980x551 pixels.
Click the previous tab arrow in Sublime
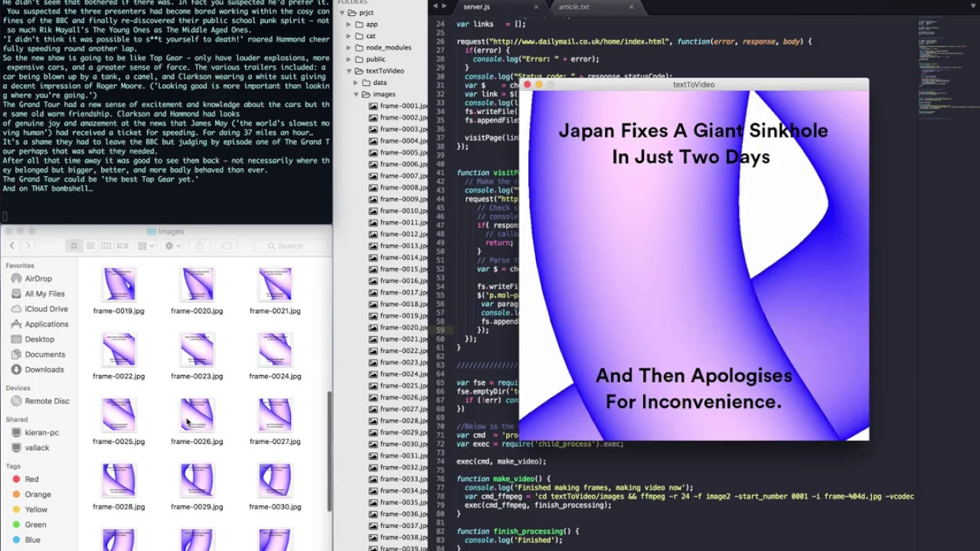click(435, 6)
